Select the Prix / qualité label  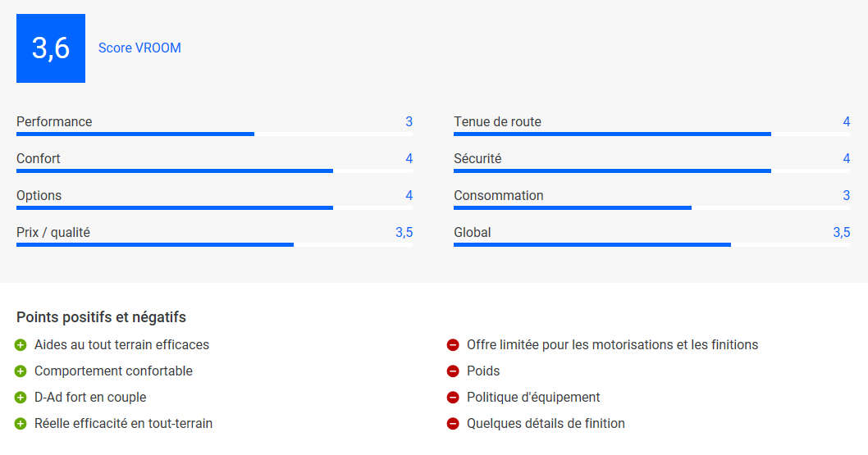coord(53,232)
